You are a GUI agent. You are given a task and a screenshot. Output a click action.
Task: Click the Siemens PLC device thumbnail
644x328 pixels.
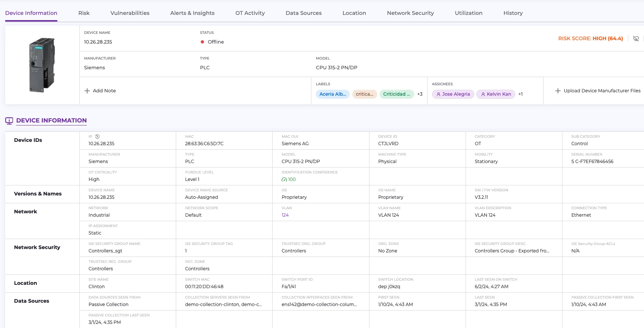point(42,65)
